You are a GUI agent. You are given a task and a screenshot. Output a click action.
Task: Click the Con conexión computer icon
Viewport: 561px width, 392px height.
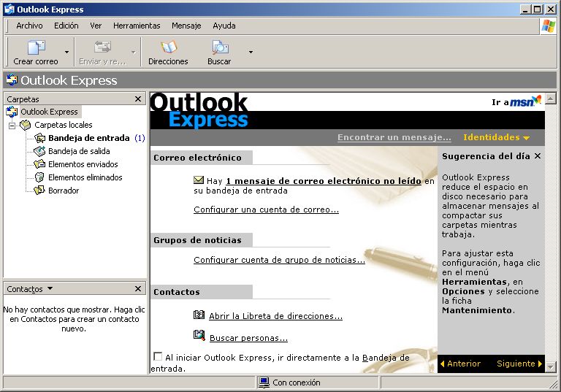(264, 383)
